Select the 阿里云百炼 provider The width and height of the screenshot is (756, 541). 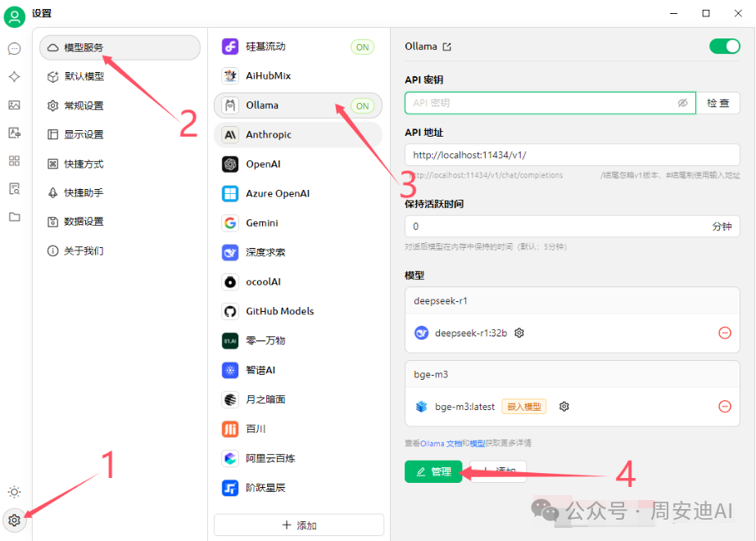coord(298,458)
